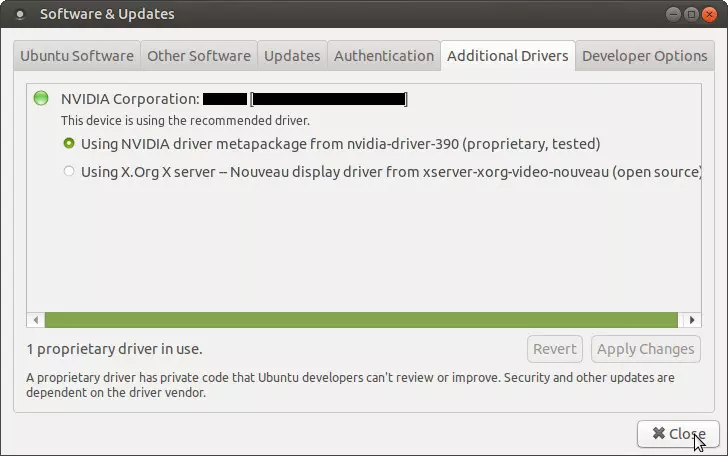Click the Apply Changes button
The image size is (728, 456).
(x=645, y=349)
